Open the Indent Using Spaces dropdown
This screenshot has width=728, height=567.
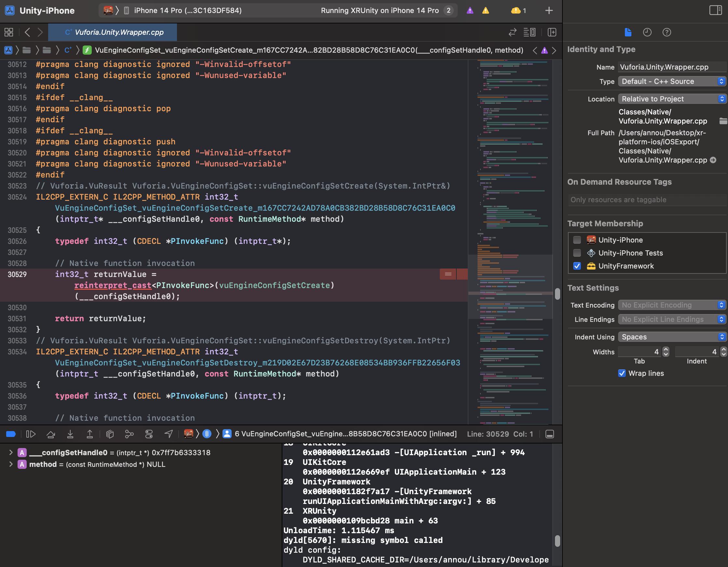pos(672,337)
